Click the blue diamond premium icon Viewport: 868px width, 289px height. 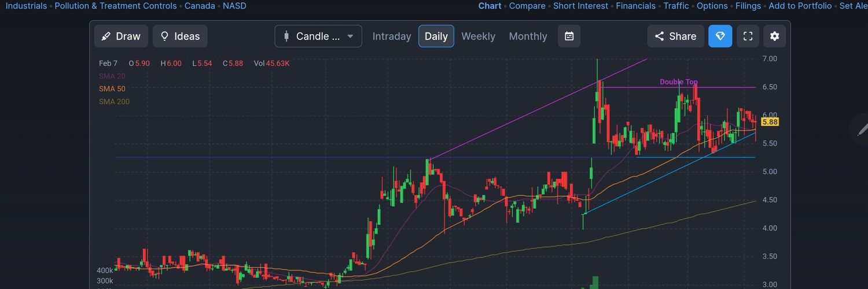[720, 36]
